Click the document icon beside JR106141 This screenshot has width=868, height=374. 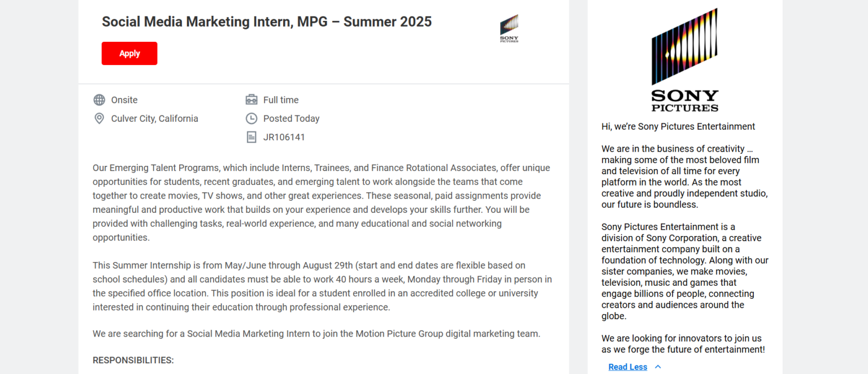click(x=251, y=136)
